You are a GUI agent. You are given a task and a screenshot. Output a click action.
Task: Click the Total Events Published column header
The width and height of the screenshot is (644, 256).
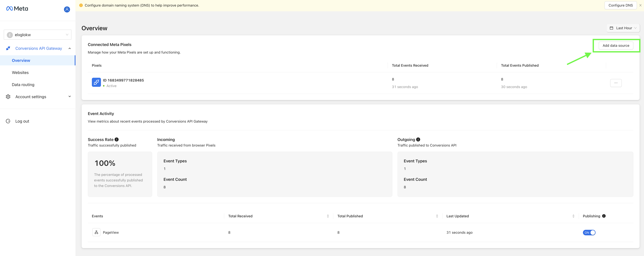[519, 65]
